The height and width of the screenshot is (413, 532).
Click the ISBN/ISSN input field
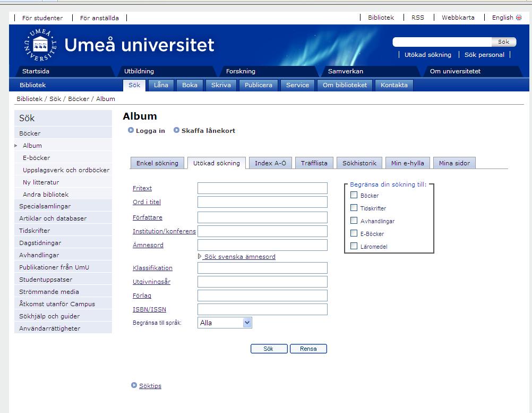point(262,309)
